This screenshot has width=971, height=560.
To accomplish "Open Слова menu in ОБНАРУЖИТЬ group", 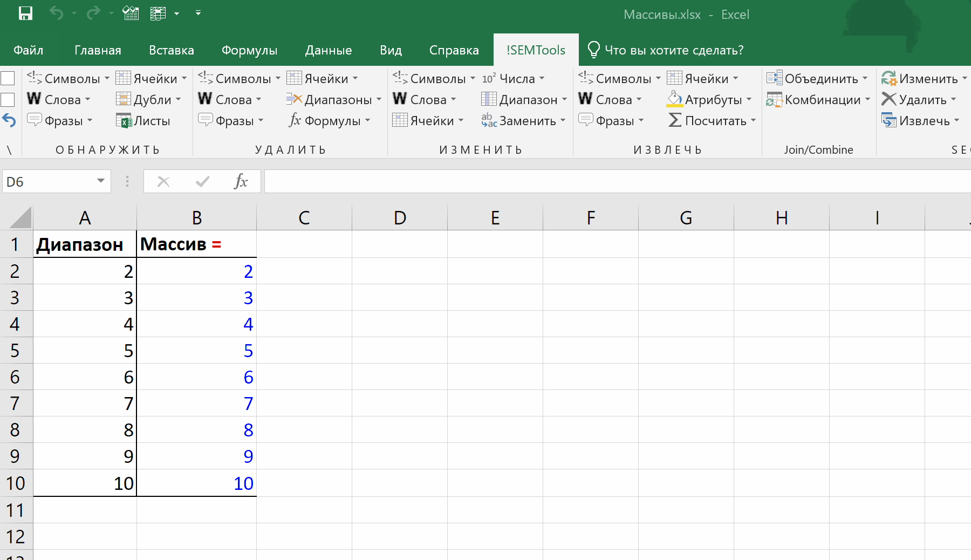I will click(58, 100).
